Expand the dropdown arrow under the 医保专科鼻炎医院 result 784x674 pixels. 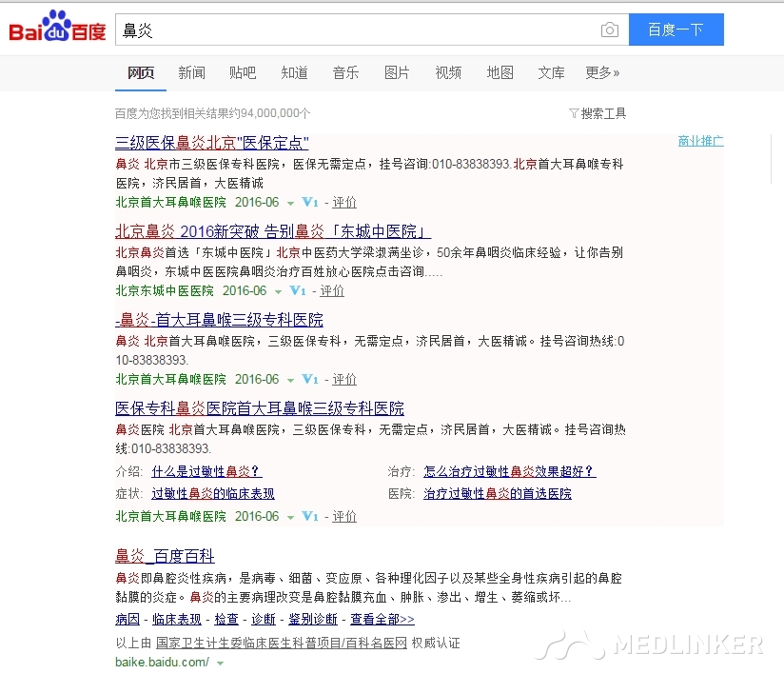pos(290,517)
